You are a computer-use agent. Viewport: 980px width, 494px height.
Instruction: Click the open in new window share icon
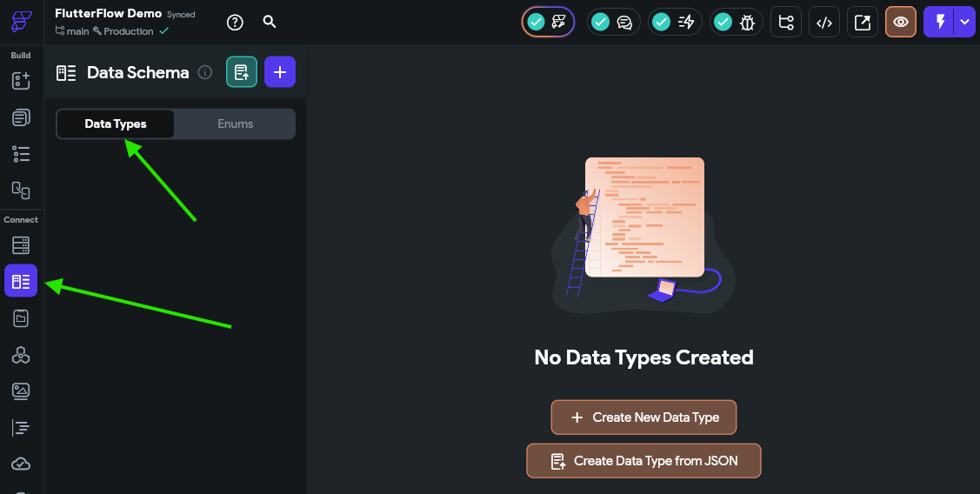(x=863, y=22)
